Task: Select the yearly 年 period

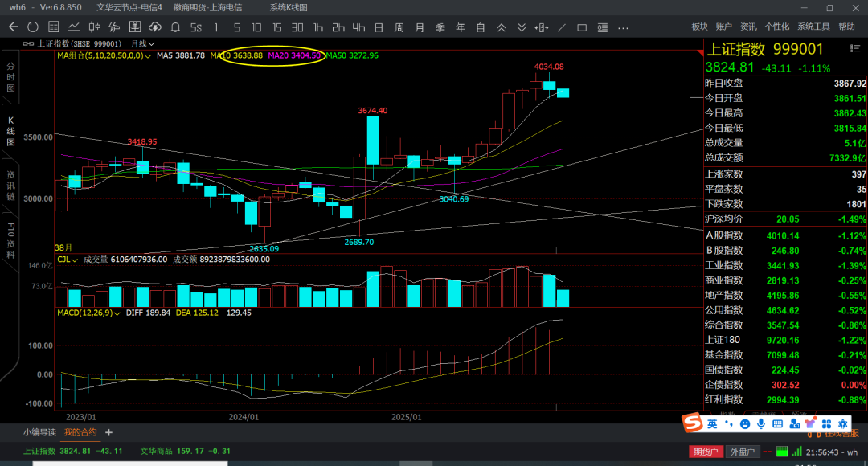Action: [x=460, y=27]
